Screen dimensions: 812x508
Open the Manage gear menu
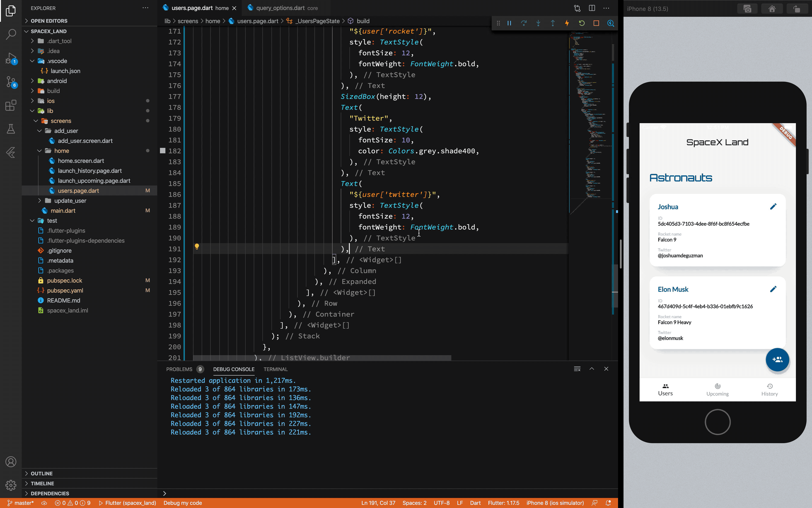coord(11,485)
